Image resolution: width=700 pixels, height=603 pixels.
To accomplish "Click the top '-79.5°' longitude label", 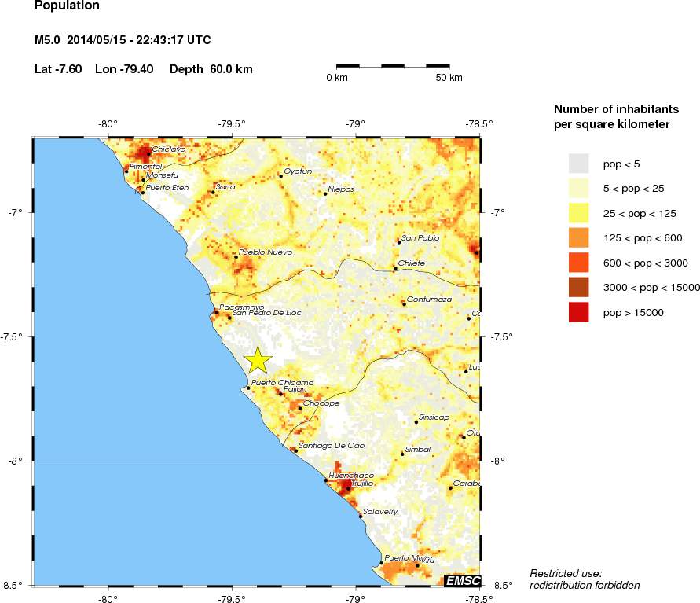I will click(x=232, y=124).
